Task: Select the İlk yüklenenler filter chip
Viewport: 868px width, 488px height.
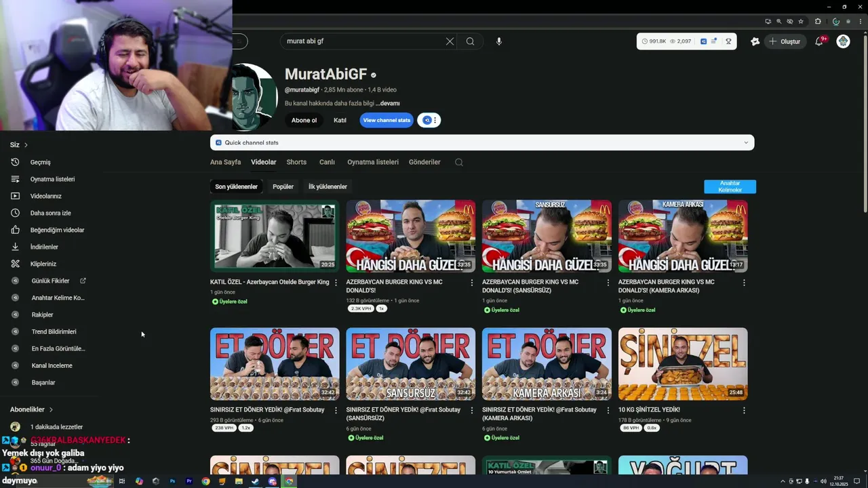Action: (328, 186)
